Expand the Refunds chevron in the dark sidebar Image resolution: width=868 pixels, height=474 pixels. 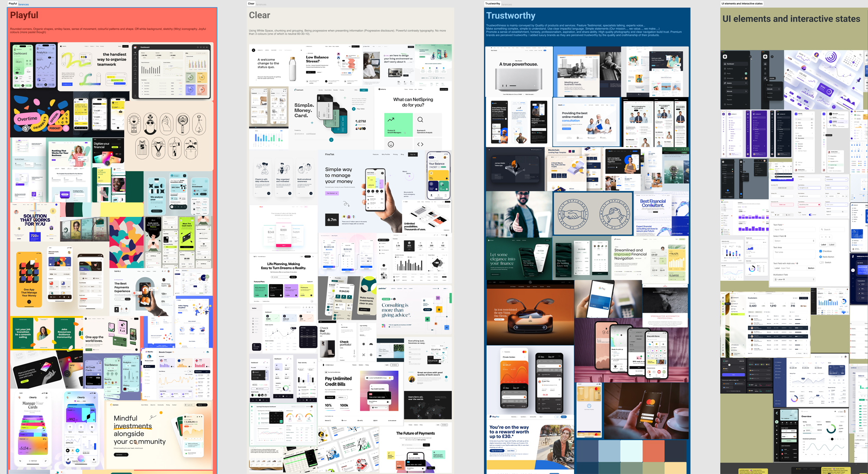tap(746, 92)
